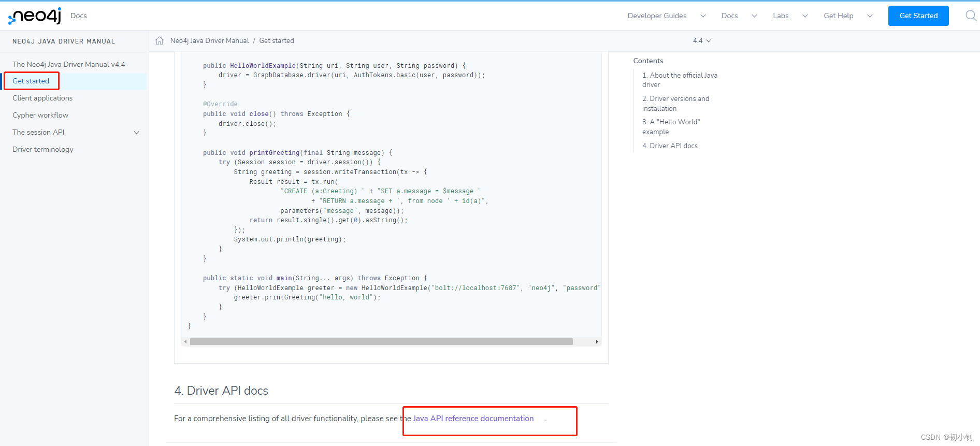Image resolution: width=980 pixels, height=446 pixels.
Task: Open Driver terminology page
Action: [43, 149]
